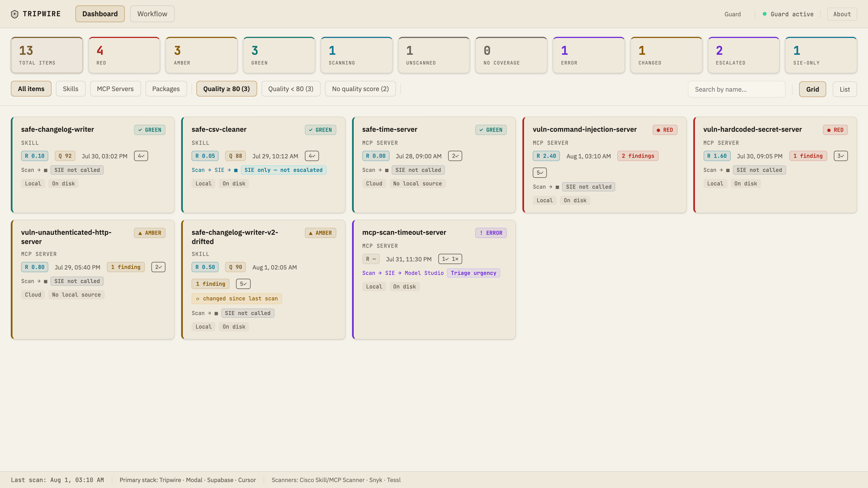
Task: Click the Triage urgency tag
Action: [x=473, y=273]
